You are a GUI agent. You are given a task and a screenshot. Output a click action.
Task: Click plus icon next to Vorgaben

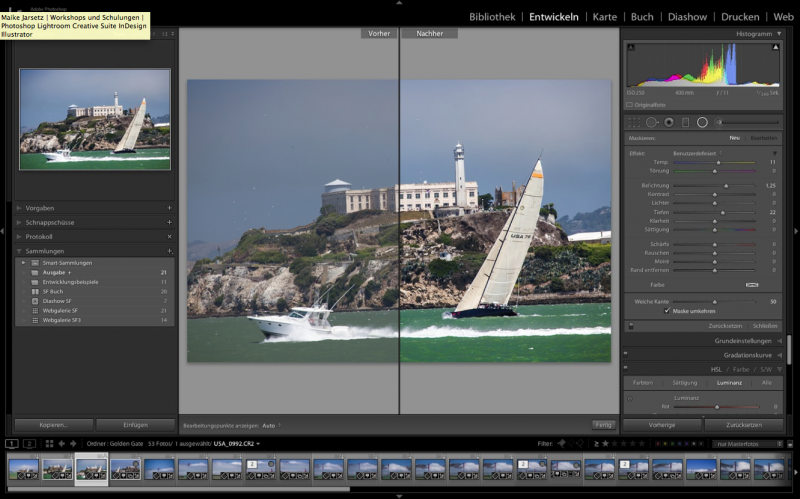(x=169, y=208)
